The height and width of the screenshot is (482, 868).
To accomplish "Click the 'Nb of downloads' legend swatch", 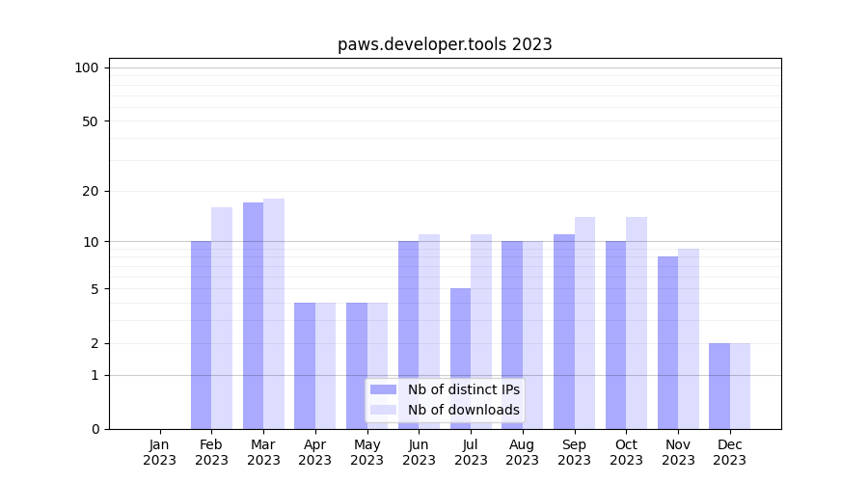I will click(x=383, y=410).
